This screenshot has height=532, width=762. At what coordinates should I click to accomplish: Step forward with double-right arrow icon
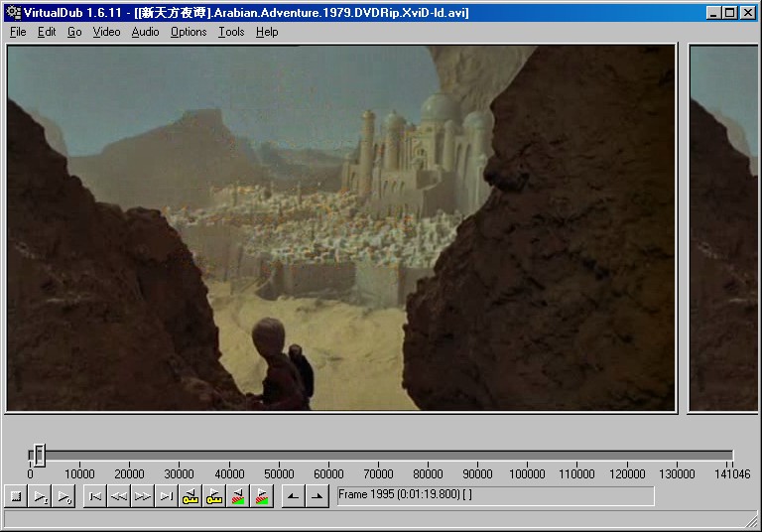click(143, 496)
